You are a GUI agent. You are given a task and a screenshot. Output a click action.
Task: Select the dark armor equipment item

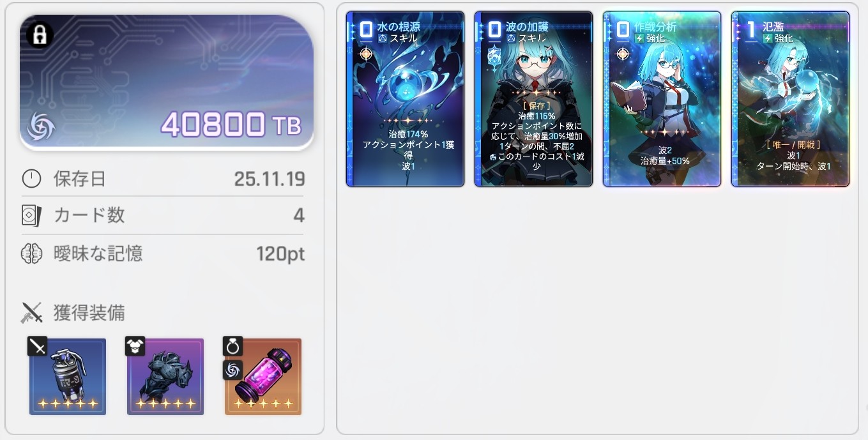click(x=165, y=377)
